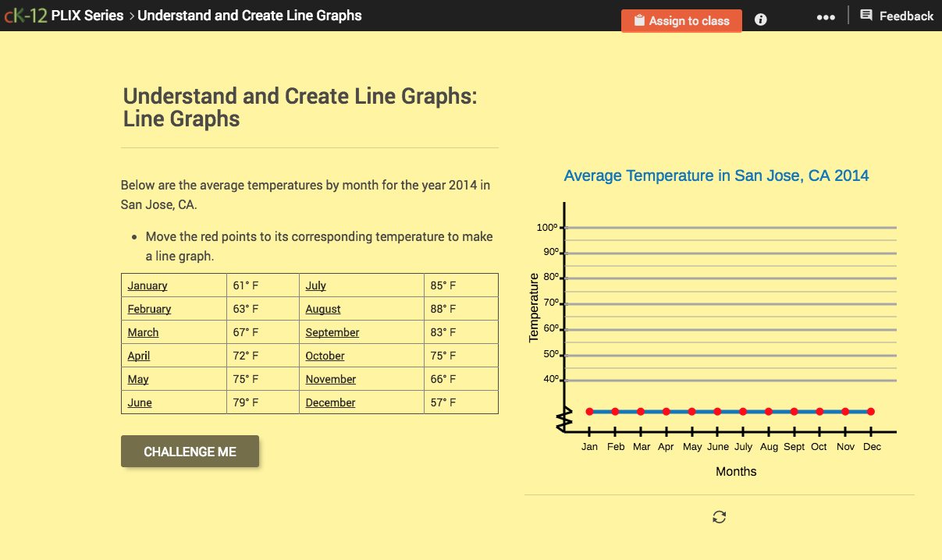The height and width of the screenshot is (560, 942).
Task: Open the info panel via the circular i icon
Action: point(759,19)
